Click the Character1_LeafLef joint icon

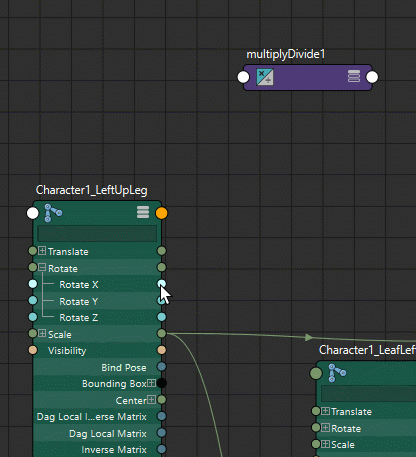337,373
